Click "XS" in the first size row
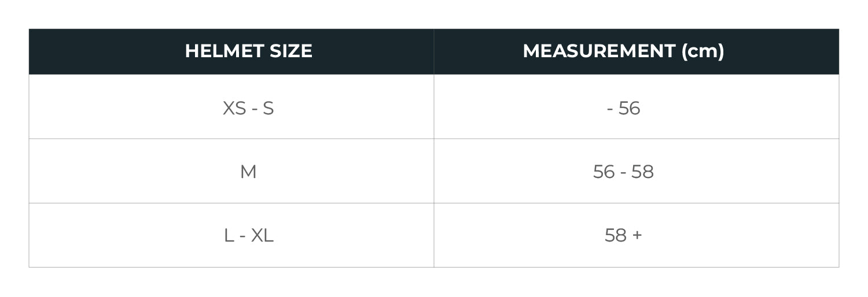Screen dimensions: 868x297 234,108
